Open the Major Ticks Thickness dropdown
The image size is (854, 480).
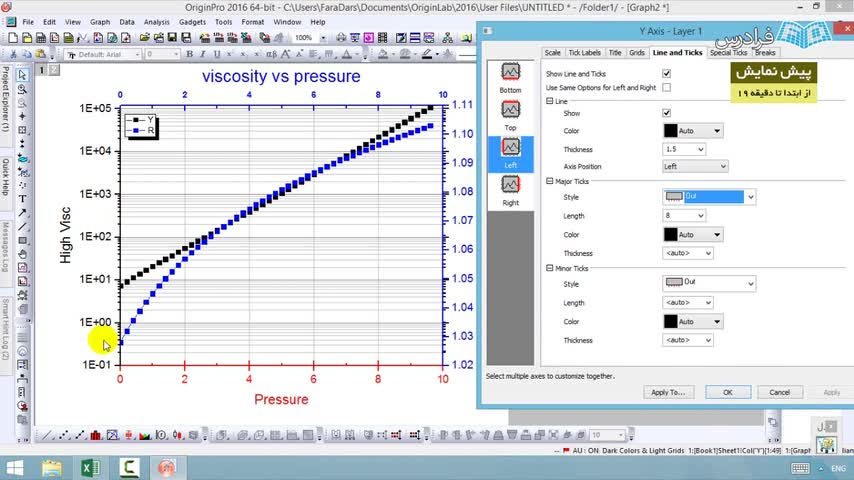(x=687, y=253)
